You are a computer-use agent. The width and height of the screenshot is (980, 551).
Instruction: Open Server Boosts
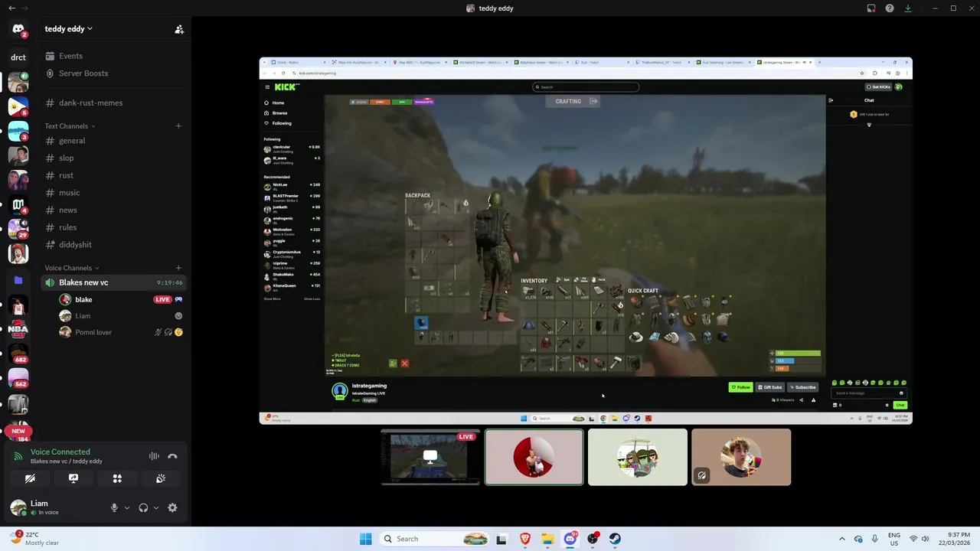[x=115, y=73]
